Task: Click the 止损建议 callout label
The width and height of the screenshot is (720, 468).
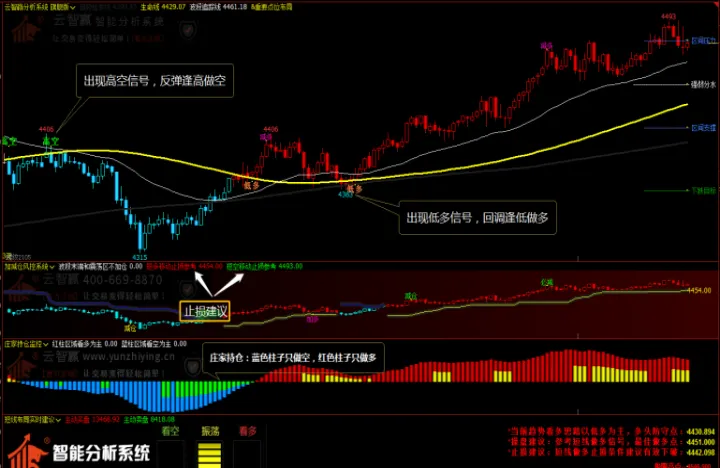Action: point(204,311)
